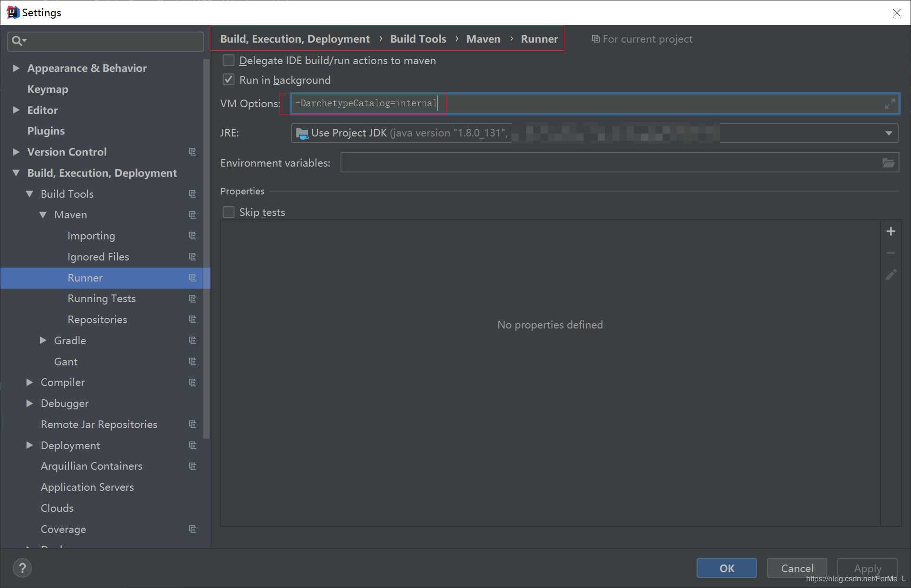Open Ignored Files settings

pyautogui.click(x=98, y=257)
